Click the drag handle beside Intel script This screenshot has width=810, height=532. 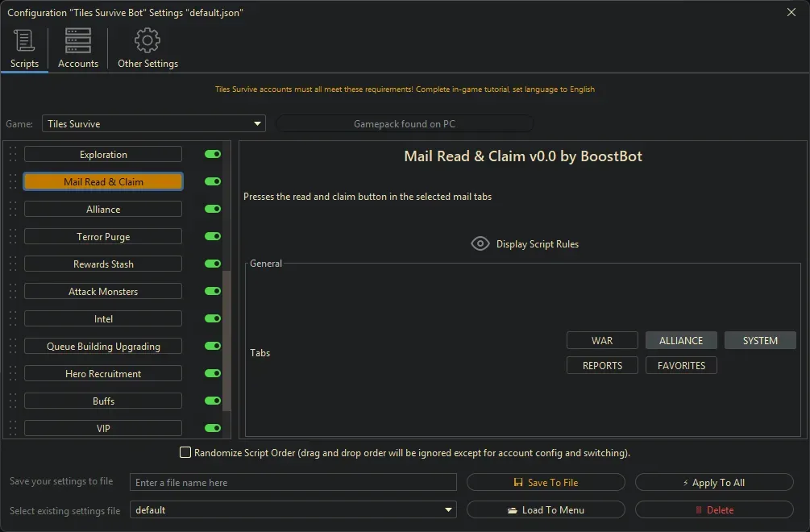click(12, 319)
